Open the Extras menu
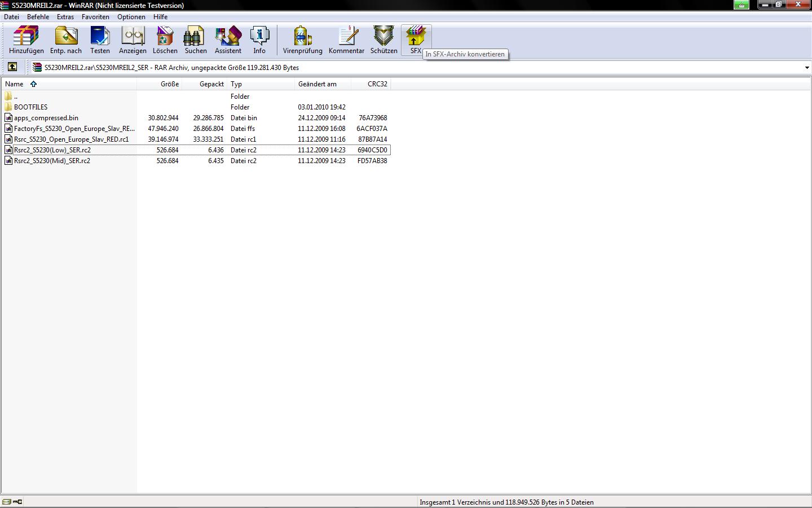The image size is (812, 508). pos(65,17)
